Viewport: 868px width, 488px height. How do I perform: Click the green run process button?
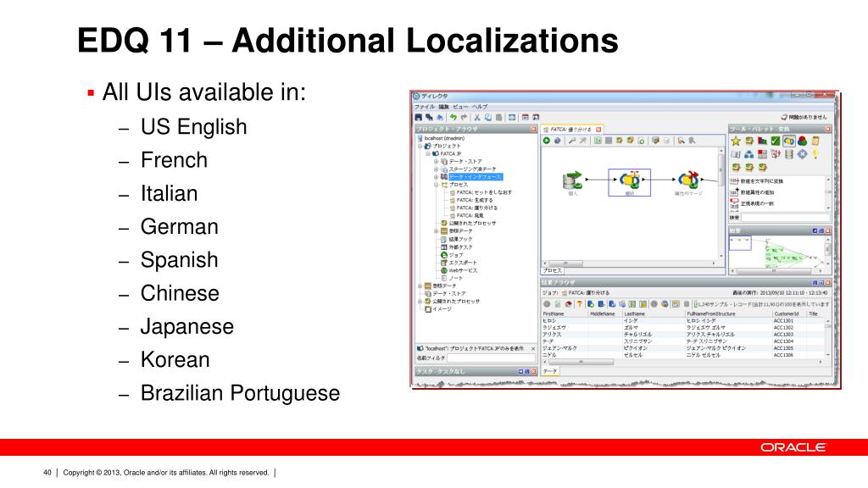[547, 141]
